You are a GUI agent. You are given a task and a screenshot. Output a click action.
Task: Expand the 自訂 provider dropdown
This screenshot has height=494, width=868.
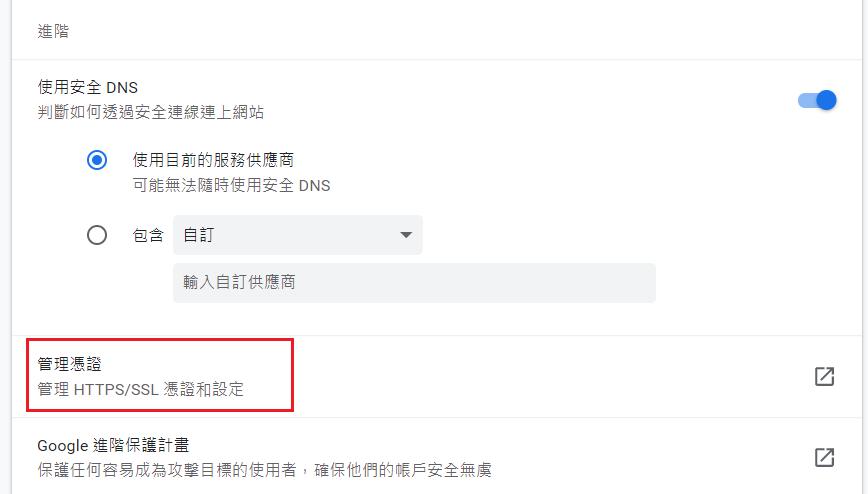click(298, 235)
